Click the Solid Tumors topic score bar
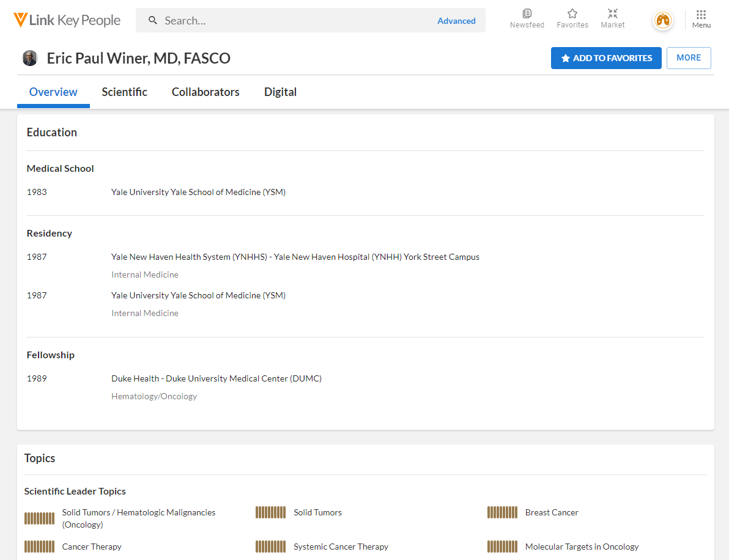Image resolution: width=729 pixels, height=560 pixels. tap(270, 512)
